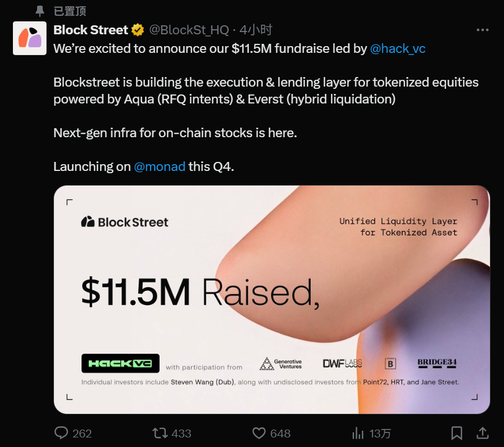Open the @monad mention link
This screenshot has width=504, height=447.
point(160,167)
